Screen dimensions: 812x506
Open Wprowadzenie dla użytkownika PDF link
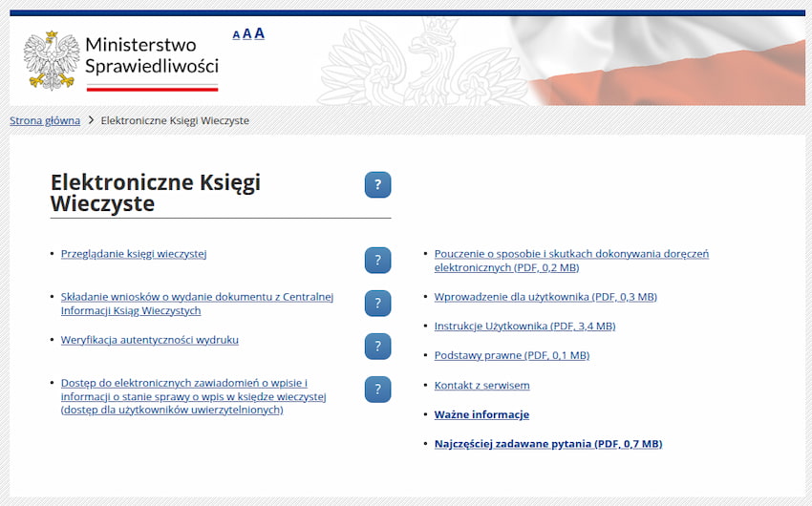(545, 297)
